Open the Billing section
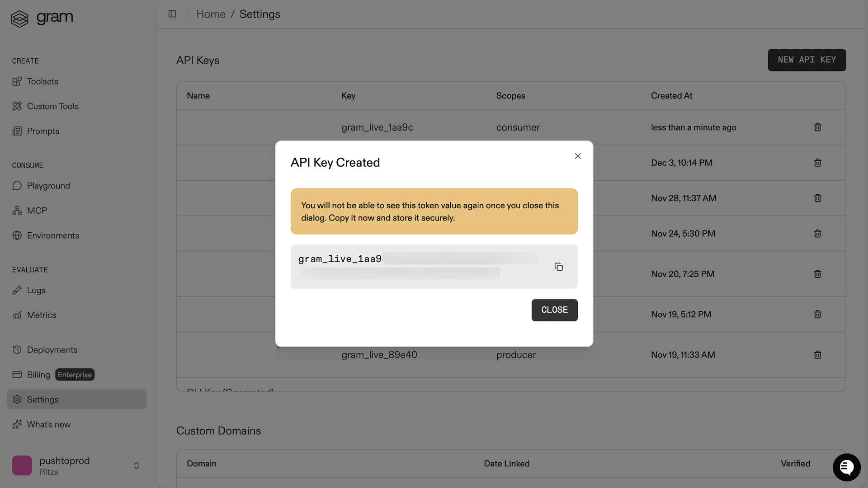 [38, 375]
